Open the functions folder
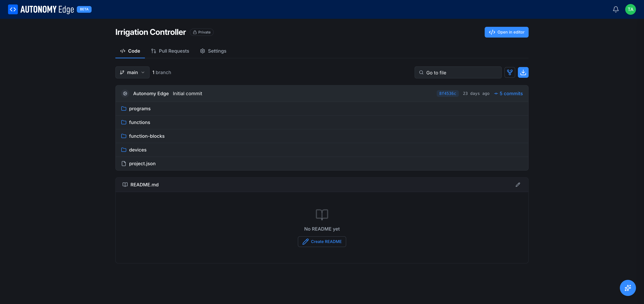 (x=322, y=122)
